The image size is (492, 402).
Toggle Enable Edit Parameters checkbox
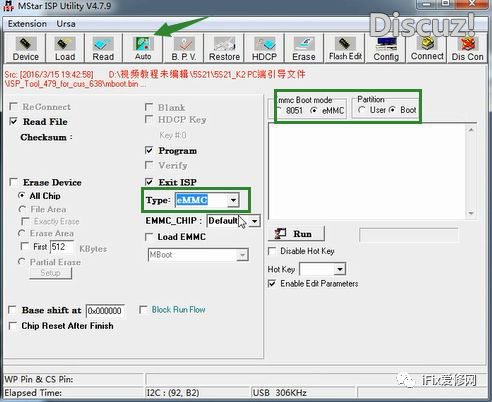(x=272, y=283)
